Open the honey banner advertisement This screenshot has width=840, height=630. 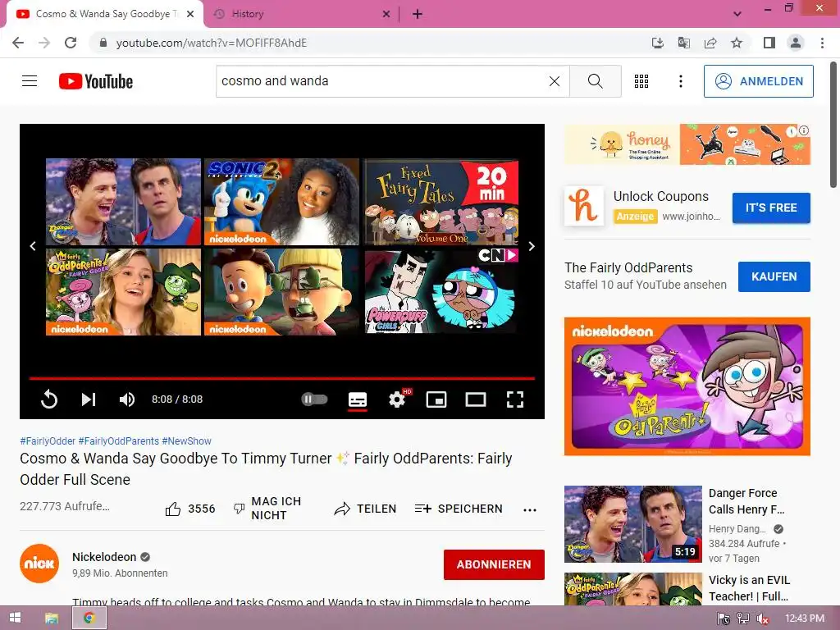click(687, 144)
